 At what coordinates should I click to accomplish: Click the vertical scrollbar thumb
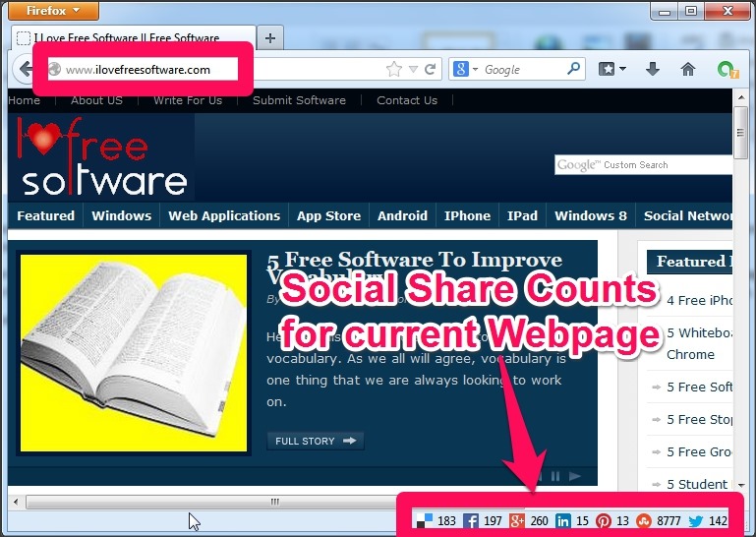click(x=741, y=133)
